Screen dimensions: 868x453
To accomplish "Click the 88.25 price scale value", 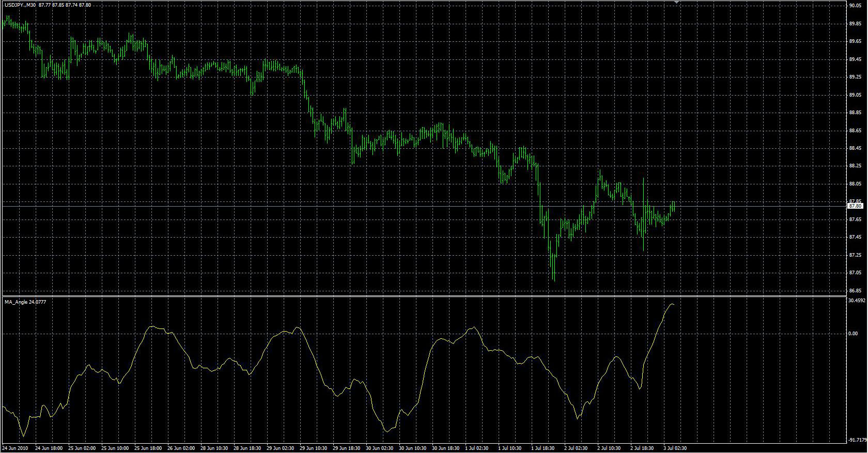I will point(855,166).
